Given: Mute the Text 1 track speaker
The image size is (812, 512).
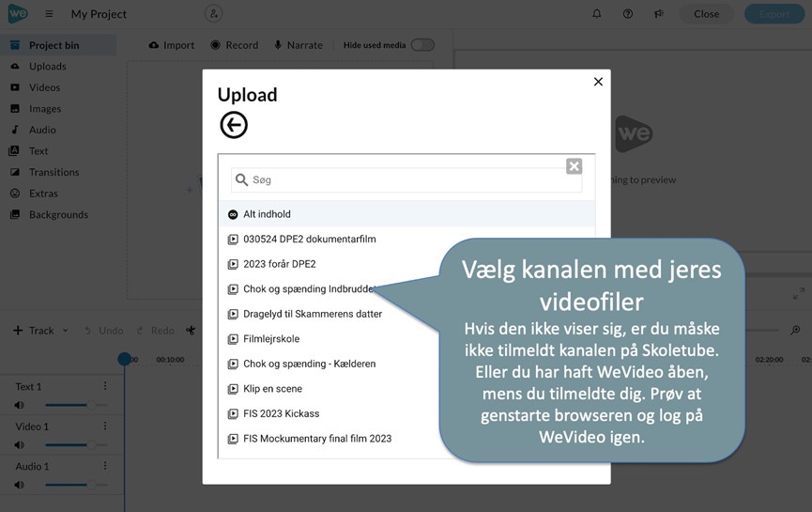Looking at the screenshot, I should click(x=19, y=405).
